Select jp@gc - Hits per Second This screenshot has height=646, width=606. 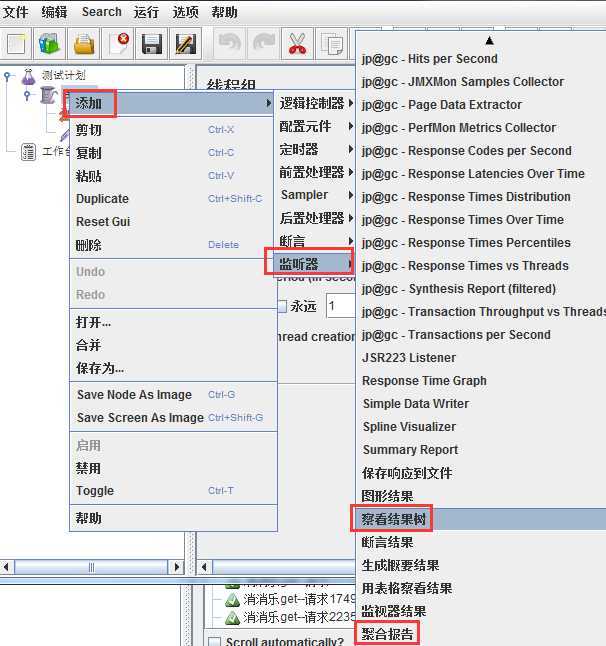click(x=481, y=59)
